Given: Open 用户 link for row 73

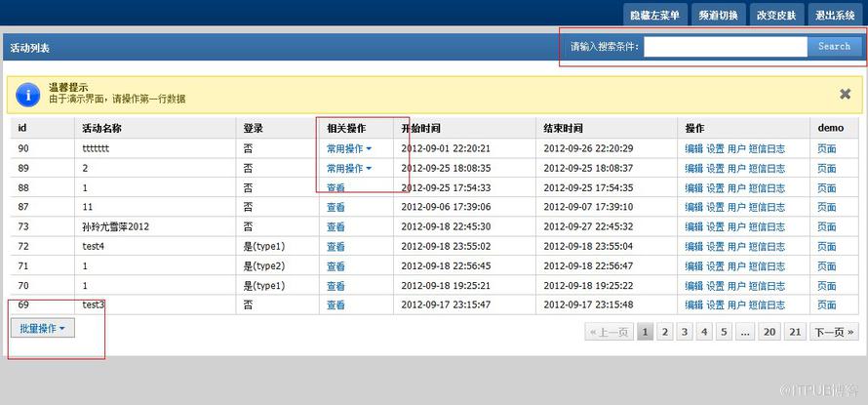Looking at the screenshot, I should [x=736, y=226].
